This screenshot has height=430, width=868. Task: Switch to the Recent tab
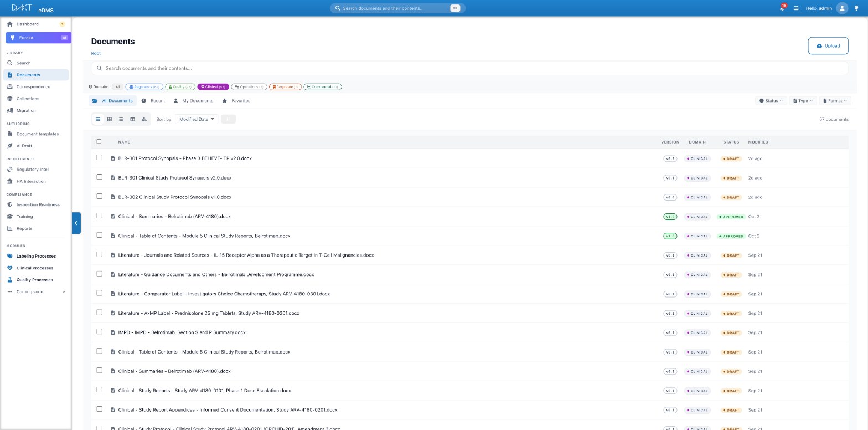click(x=153, y=101)
